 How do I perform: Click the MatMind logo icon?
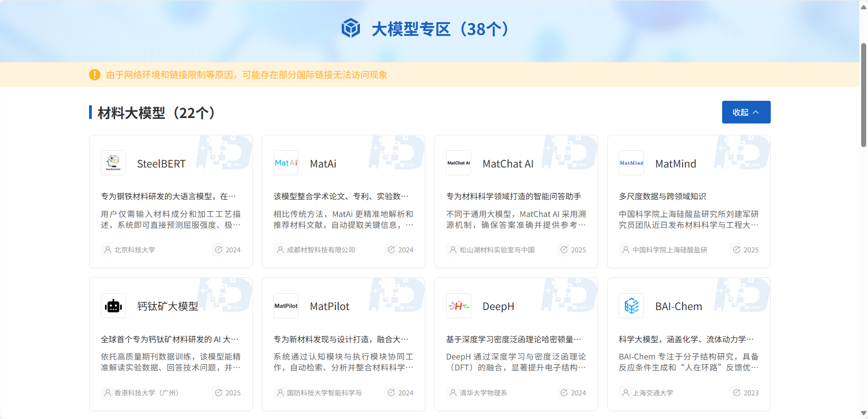[631, 163]
